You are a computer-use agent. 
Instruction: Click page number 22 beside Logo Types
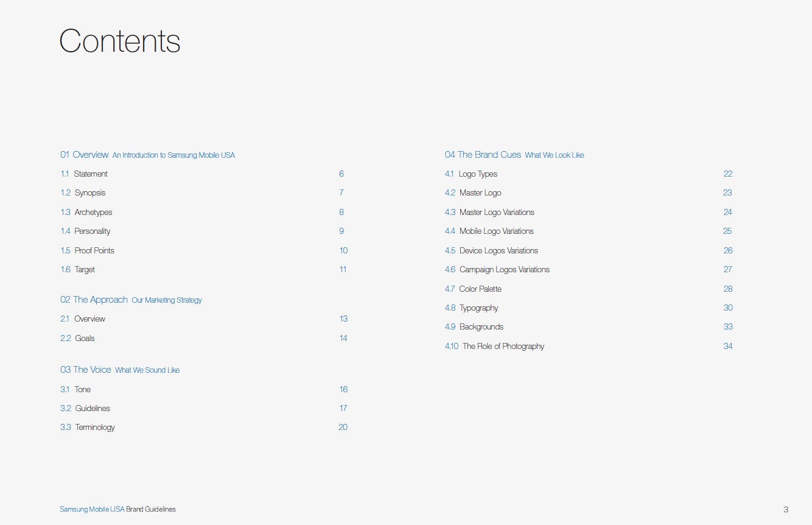(728, 174)
